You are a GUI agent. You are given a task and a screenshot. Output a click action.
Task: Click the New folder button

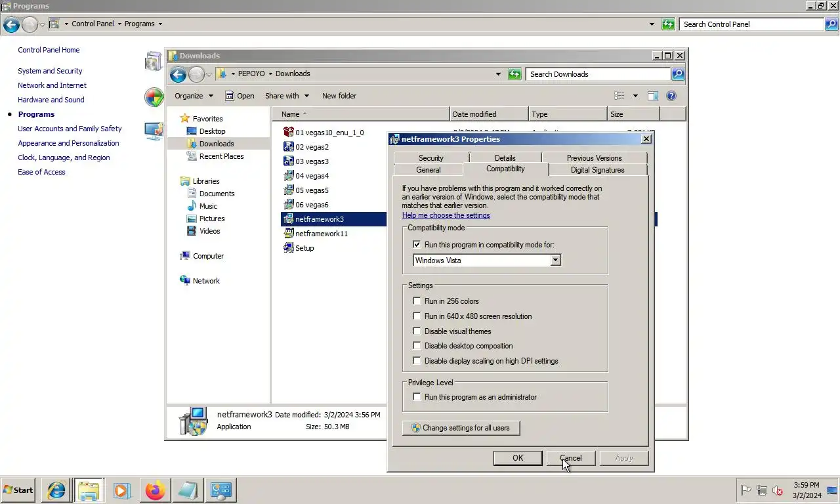[339, 96]
